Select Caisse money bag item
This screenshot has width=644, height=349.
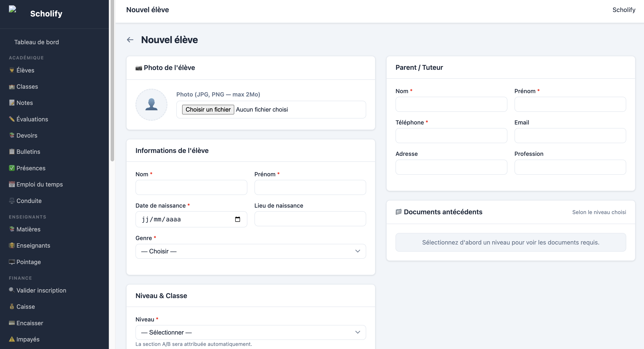(x=22, y=307)
